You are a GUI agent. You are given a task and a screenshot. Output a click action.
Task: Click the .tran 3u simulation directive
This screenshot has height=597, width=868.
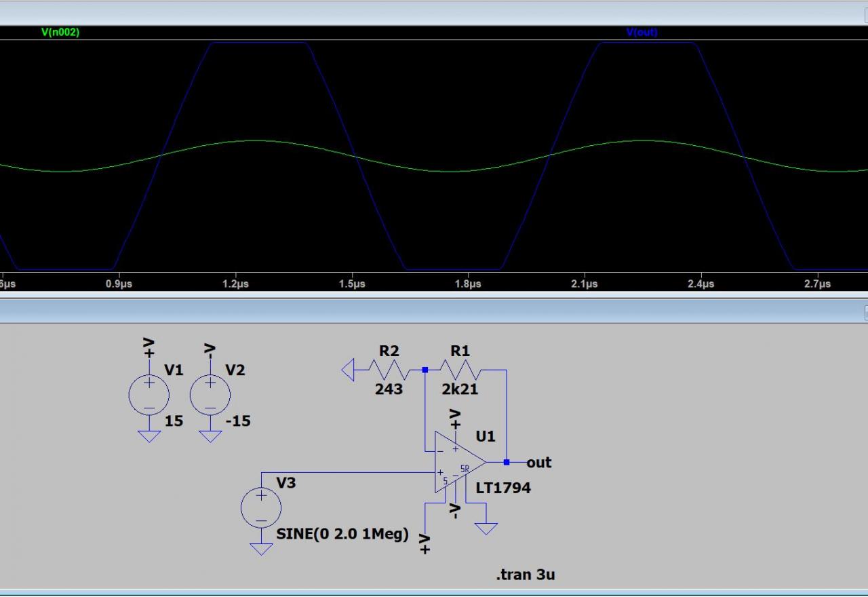pyautogui.click(x=526, y=575)
